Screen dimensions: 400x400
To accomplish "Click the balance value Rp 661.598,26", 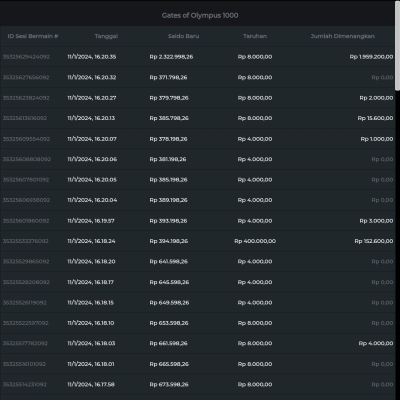I will pos(169,343).
